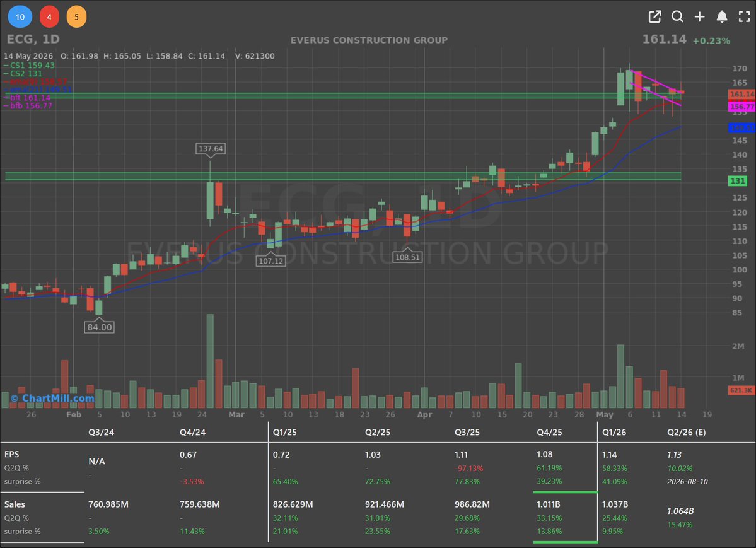Click the 2026-08-10 earnings date

(687, 481)
